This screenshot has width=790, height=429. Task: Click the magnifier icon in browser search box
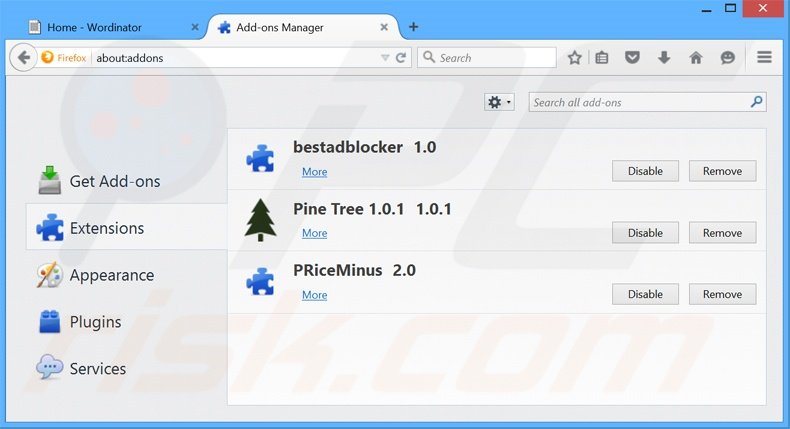coord(429,57)
